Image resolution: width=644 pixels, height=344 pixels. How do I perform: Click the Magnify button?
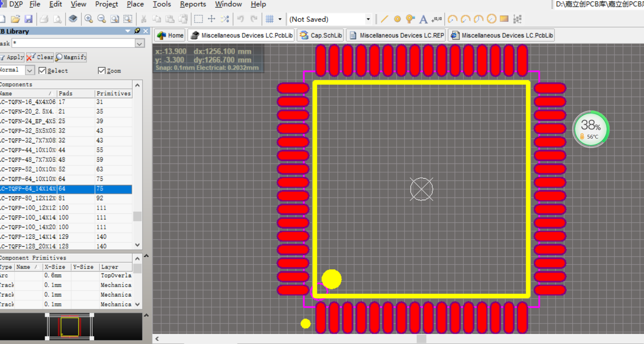(x=71, y=57)
